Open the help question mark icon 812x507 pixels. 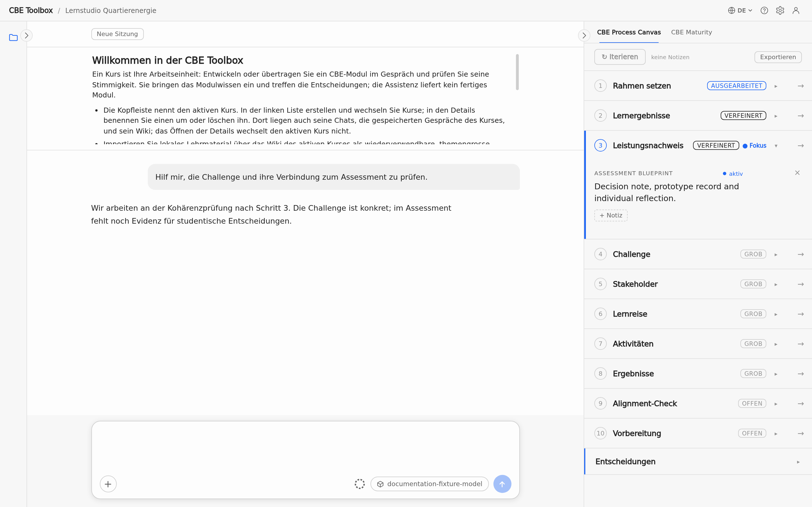[x=764, y=10]
